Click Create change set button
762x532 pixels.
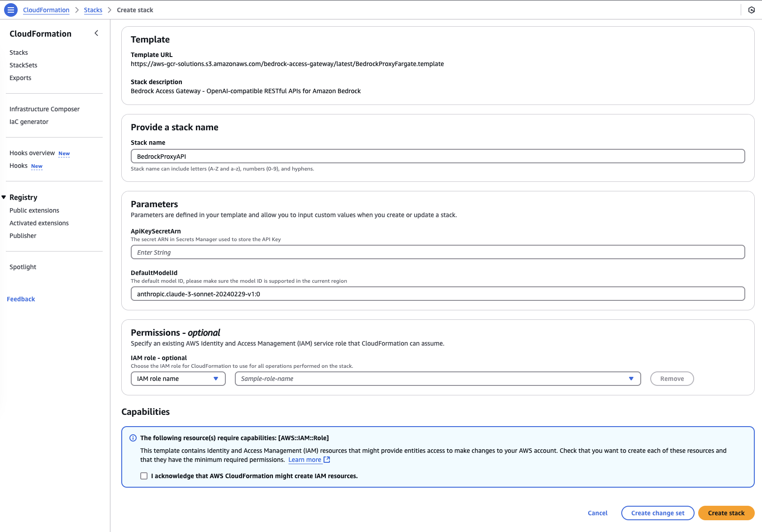(658, 513)
